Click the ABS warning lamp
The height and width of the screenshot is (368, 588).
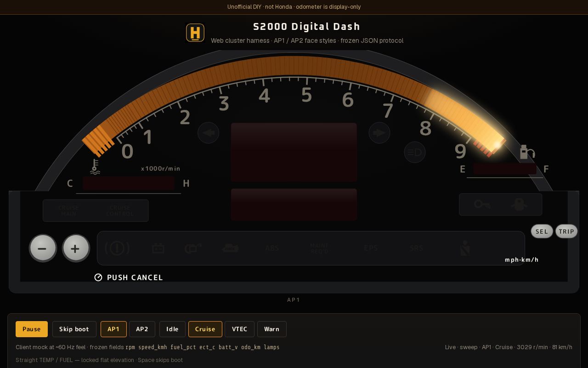click(272, 248)
